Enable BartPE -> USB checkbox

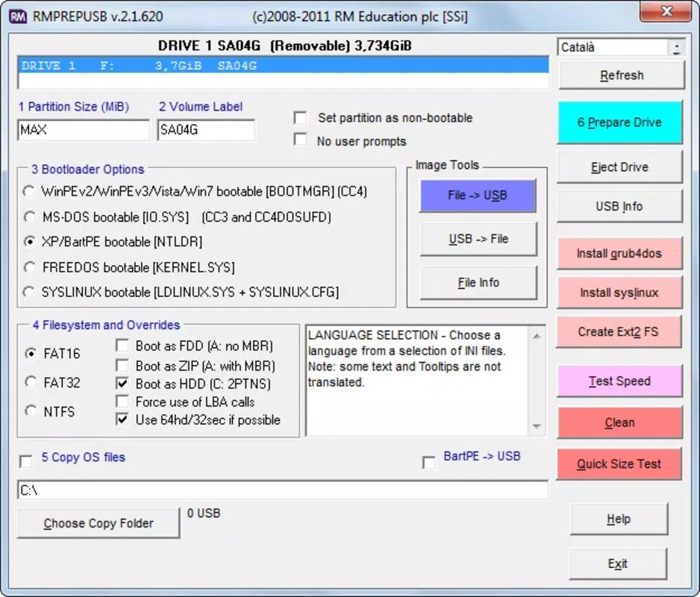429,462
